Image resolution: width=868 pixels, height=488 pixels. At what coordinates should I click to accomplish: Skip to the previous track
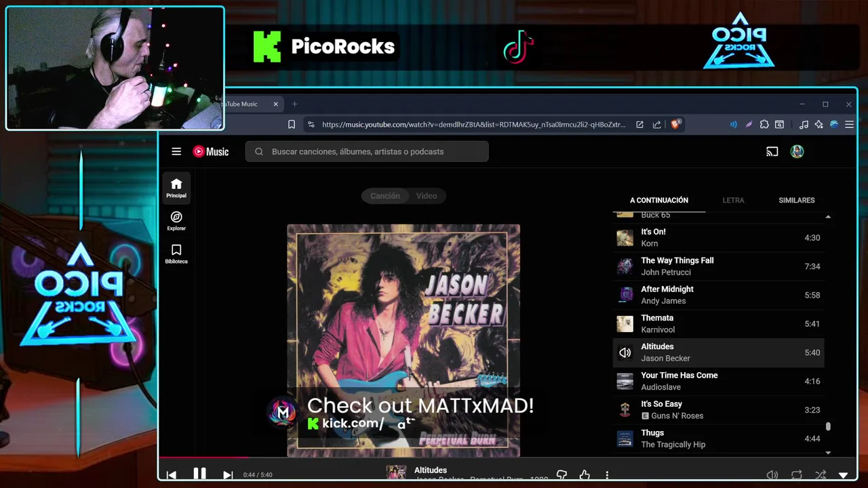click(x=172, y=475)
